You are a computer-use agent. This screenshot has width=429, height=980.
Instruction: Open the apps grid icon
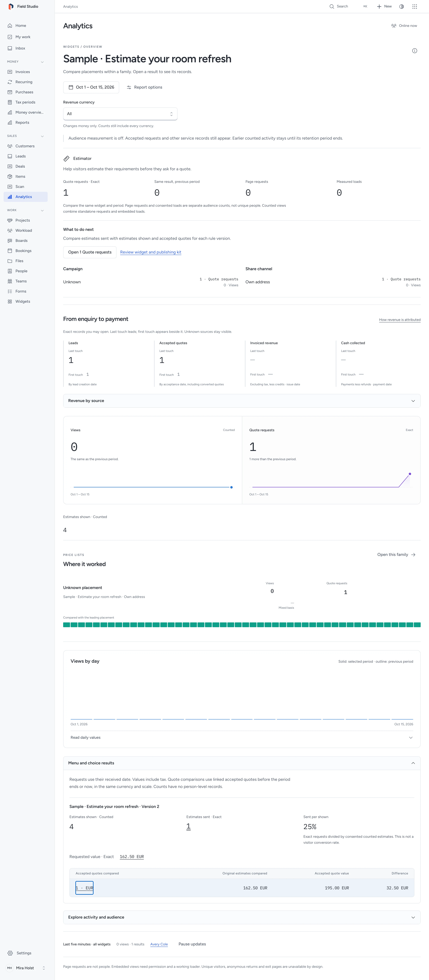click(x=415, y=6)
